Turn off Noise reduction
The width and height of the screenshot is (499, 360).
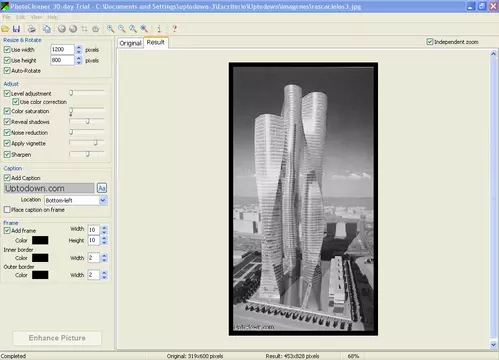[7, 132]
